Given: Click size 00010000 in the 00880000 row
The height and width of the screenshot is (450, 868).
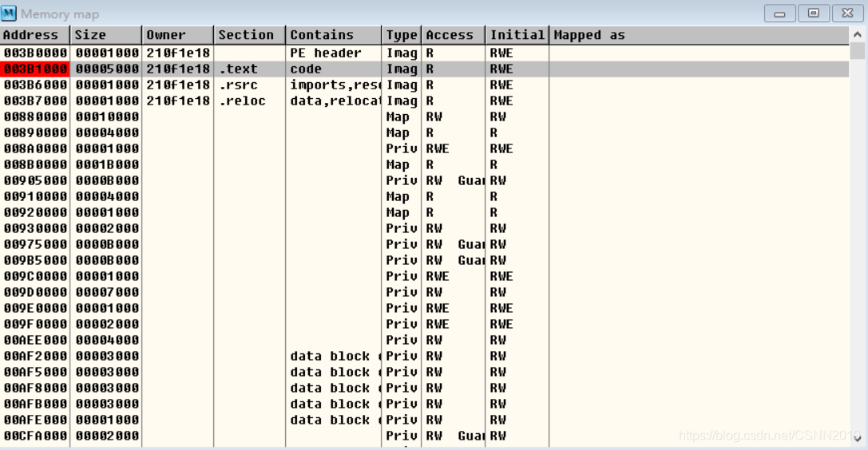Looking at the screenshot, I should [107, 117].
